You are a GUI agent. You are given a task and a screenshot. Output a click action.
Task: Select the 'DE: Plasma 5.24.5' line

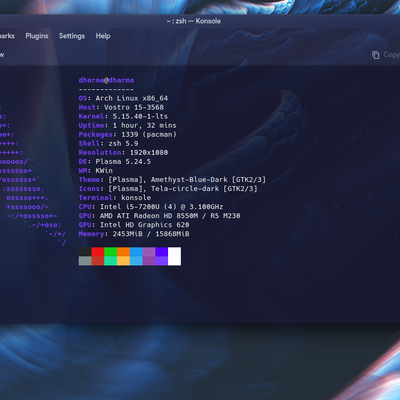tap(115, 161)
